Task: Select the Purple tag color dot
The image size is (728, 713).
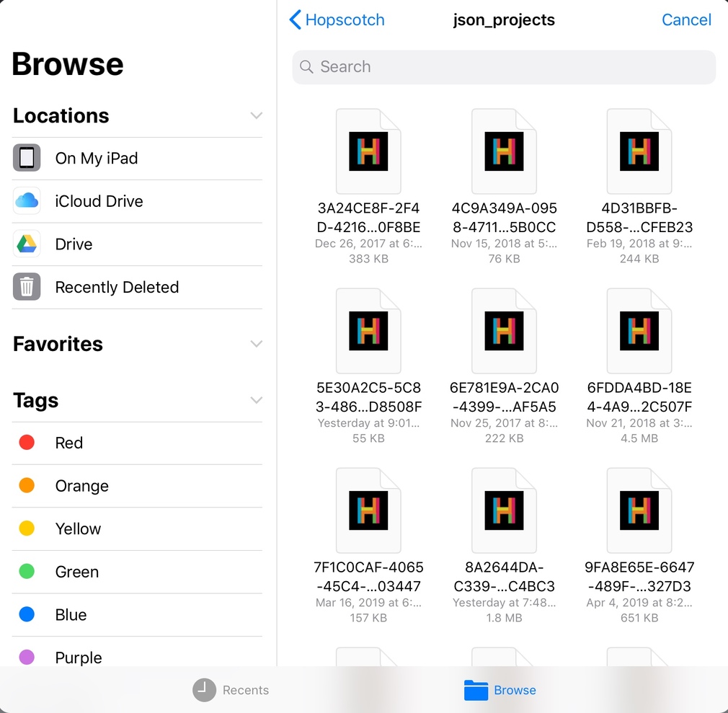Action: point(27,657)
